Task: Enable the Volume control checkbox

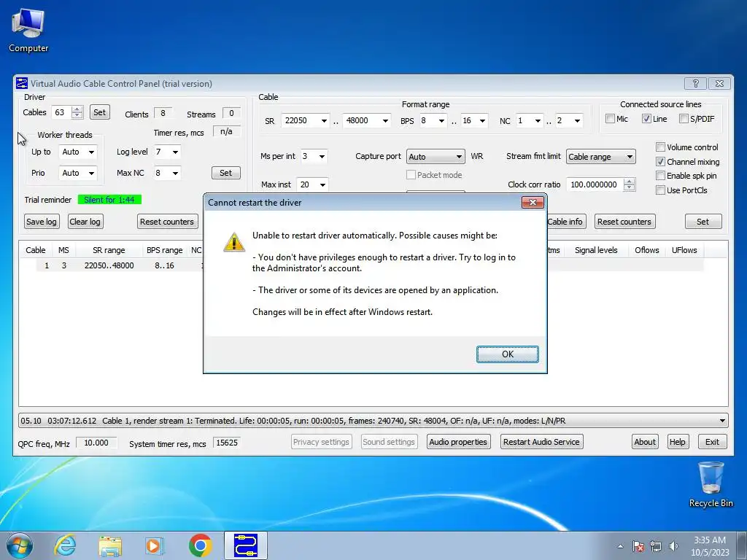Action: tap(660, 147)
